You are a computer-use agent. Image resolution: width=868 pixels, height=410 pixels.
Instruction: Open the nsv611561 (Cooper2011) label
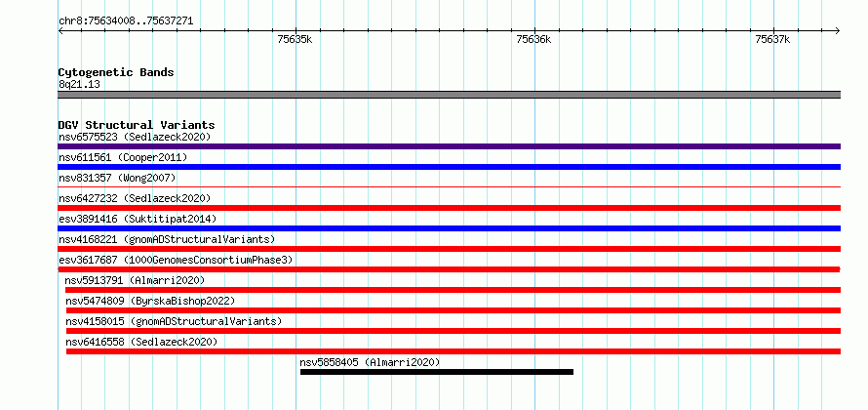[123, 157]
